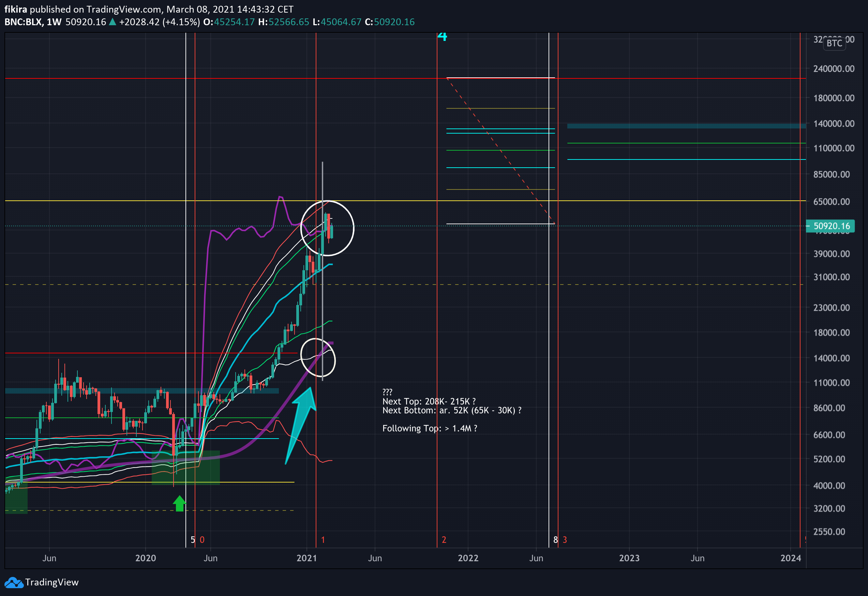
Task: Click the +2028.42 (+4.15%) change value
Action: 160,22
